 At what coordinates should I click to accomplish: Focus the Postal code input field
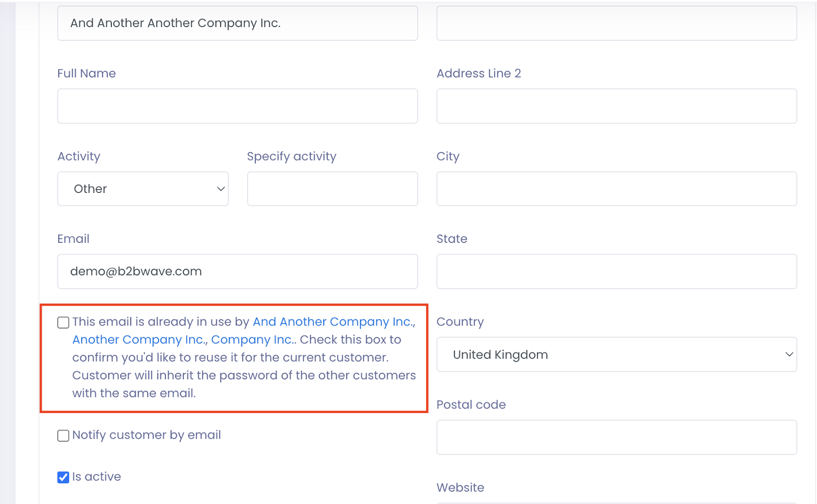click(x=616, y=437)
